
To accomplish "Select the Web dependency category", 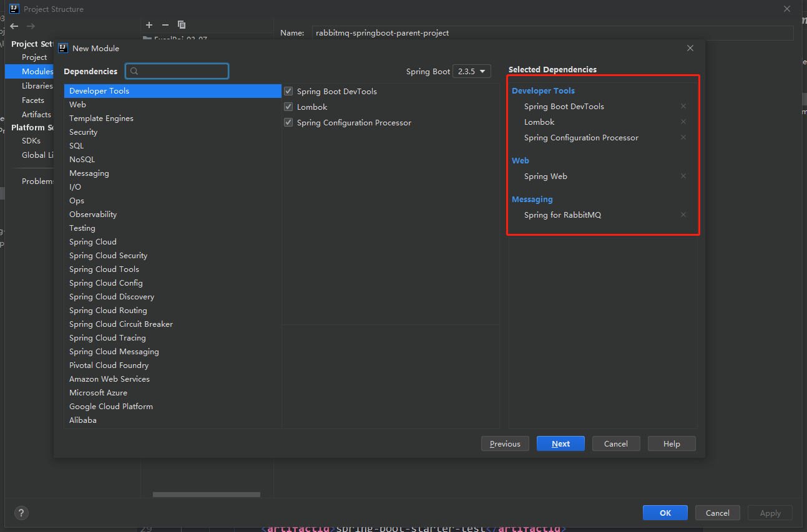I will [173, 105].
